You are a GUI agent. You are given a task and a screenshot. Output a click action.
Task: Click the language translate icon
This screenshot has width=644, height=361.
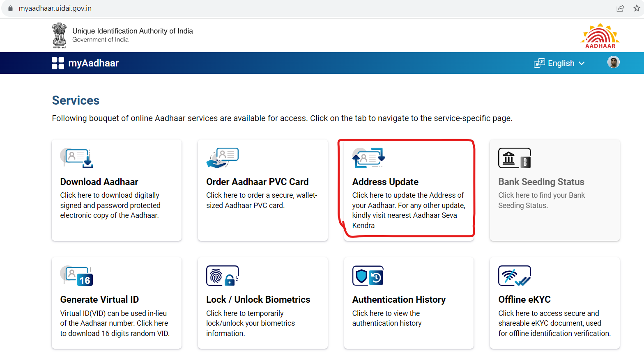coord(539,63)
